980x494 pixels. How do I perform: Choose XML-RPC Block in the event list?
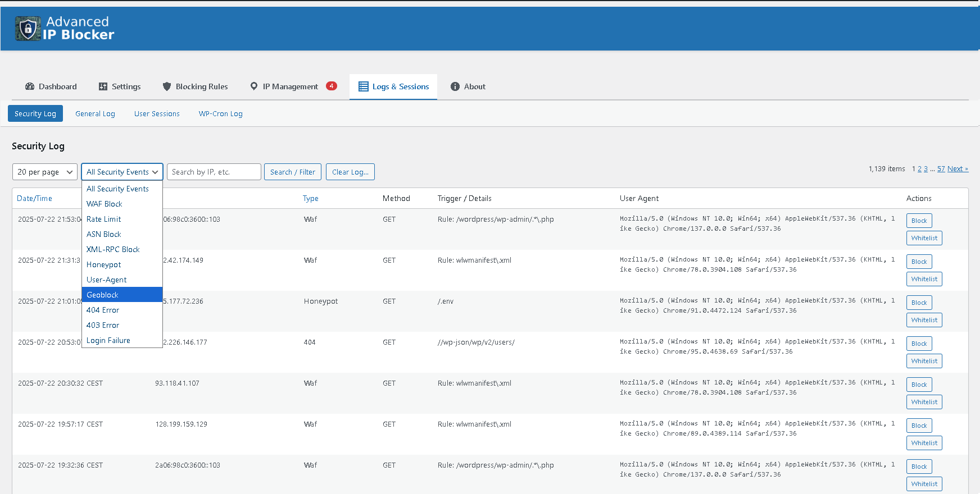tap(122, 249)
